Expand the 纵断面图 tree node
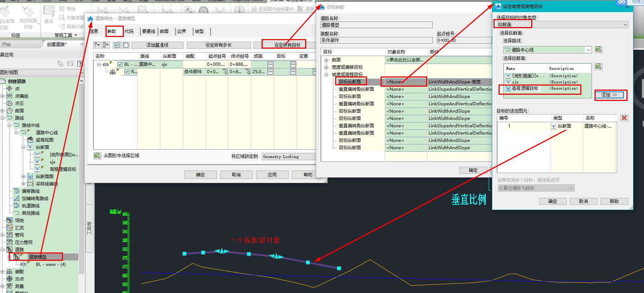Image resolution: width=644 pixels, height=293 pixels. click(x=23, y=176)
